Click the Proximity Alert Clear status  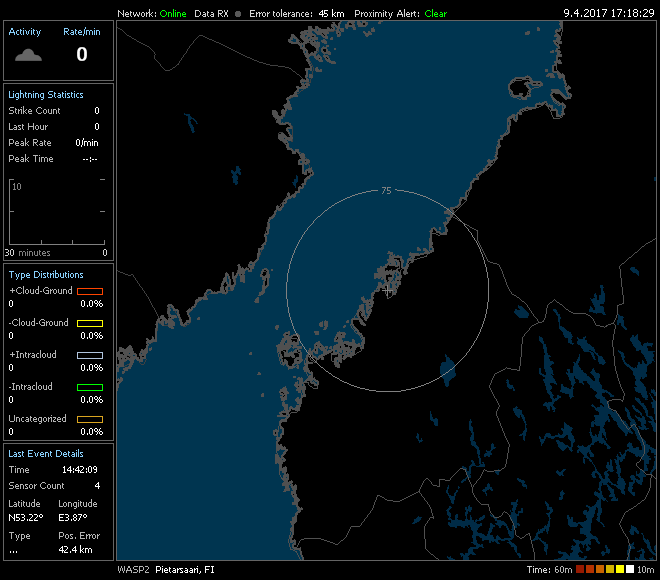pos(436,14)
